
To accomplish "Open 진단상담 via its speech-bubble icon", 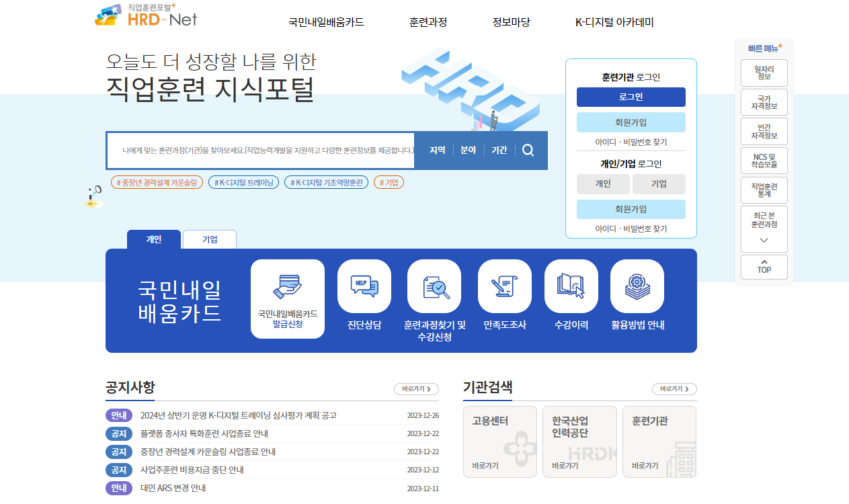I will click(363, 286).
